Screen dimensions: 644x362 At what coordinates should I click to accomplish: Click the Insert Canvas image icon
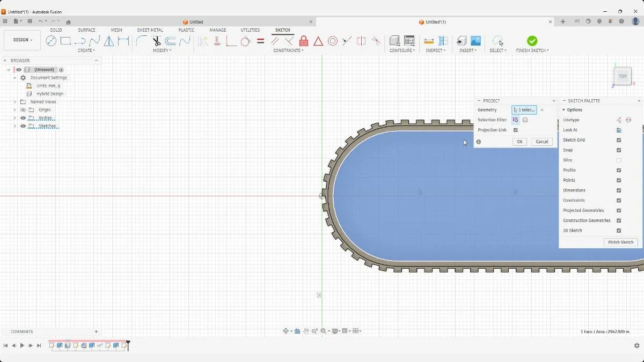(x=475, y=41)
